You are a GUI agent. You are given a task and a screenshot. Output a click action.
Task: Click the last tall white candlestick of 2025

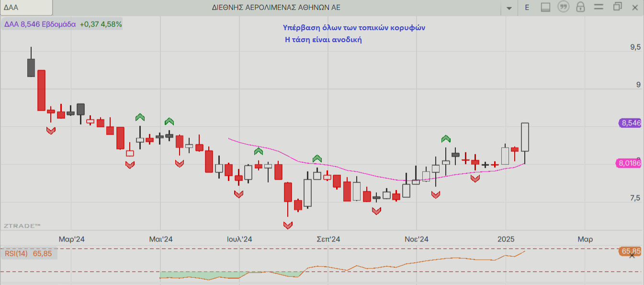click(x=525, y=137)
